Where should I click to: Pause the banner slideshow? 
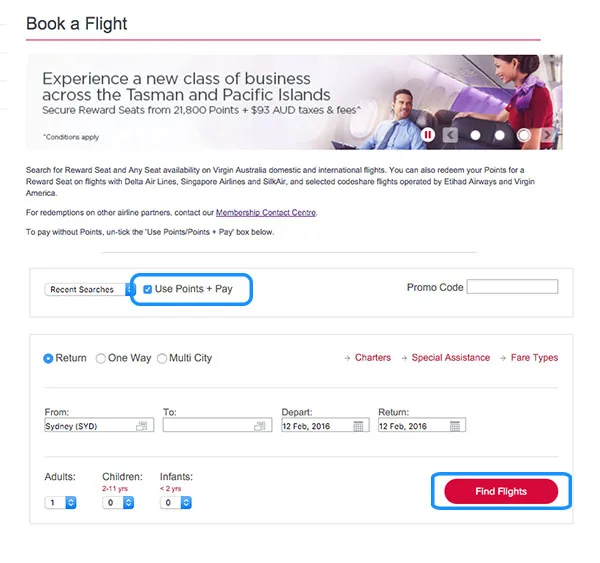click(428, 134)
